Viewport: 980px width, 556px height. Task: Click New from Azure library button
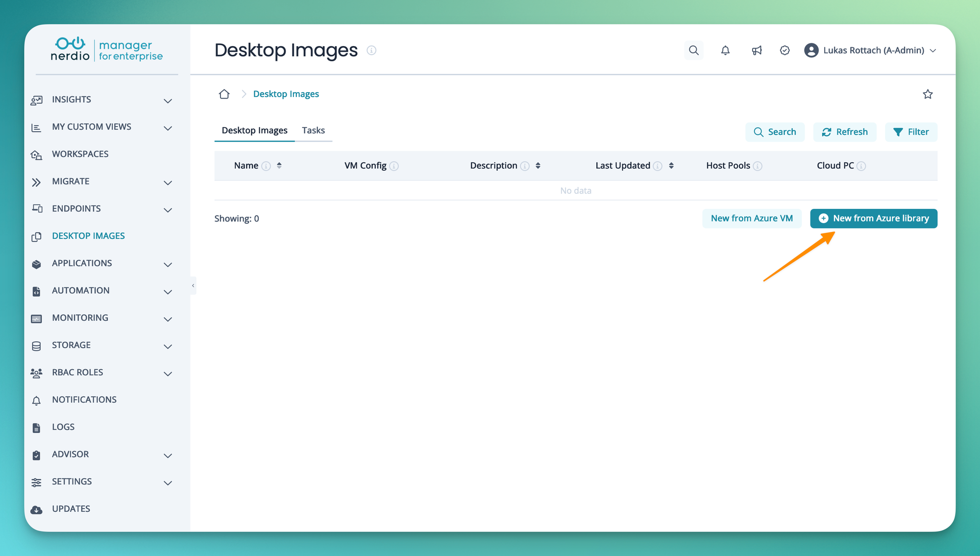click(873, 218)
